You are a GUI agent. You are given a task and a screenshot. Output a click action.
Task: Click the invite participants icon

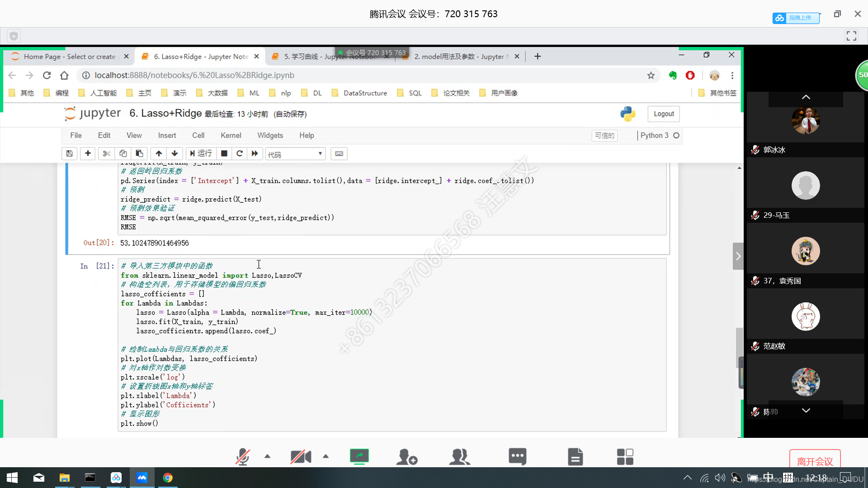[x=407, y=456]
